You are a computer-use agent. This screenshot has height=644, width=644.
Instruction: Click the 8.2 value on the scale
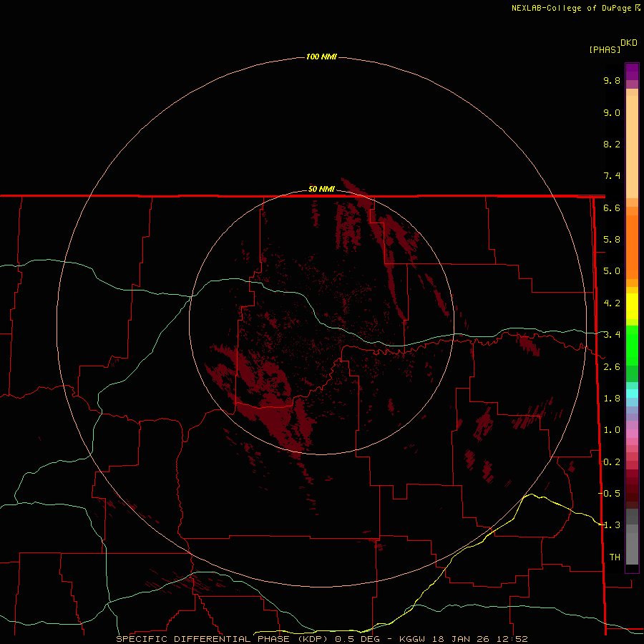(612, 144)
